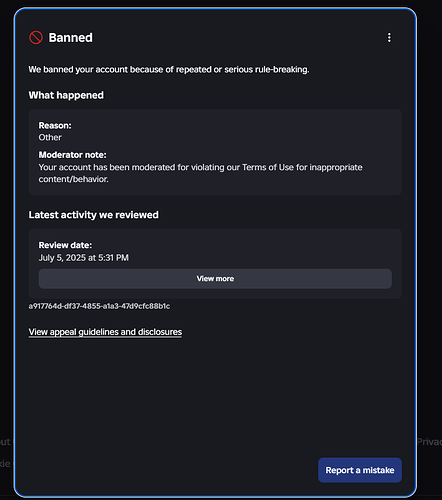Click the moderator note text about Terms of Use
The image size is (442, 500).
200,173
